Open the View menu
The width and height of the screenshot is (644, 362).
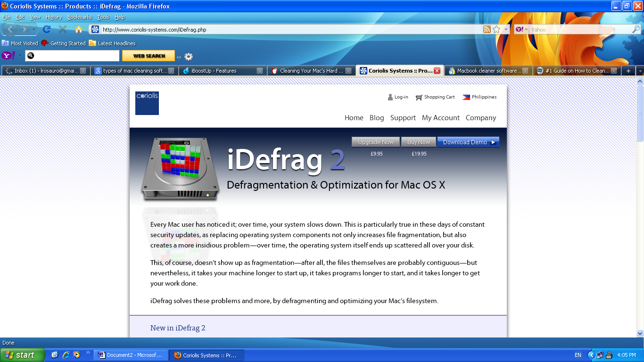[35, 17]
